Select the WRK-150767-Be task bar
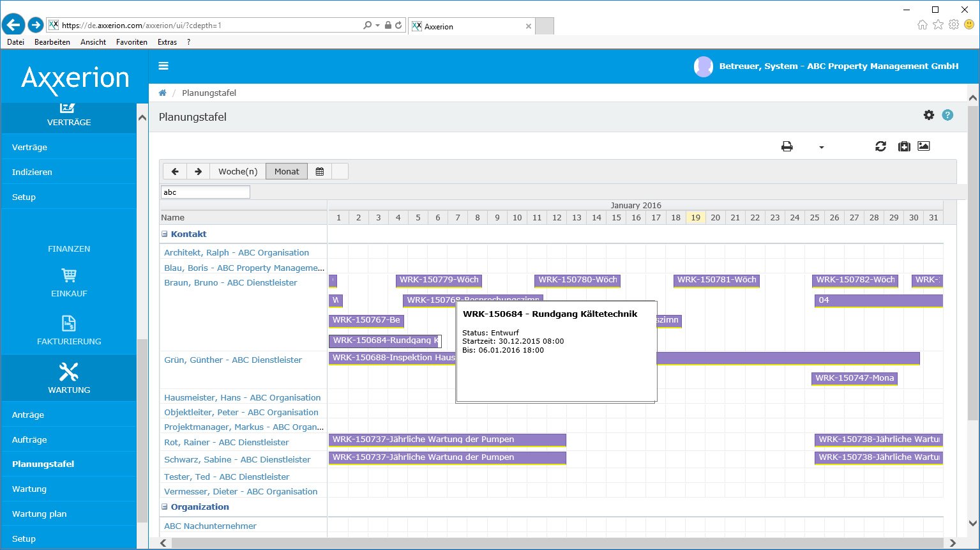980x550 pixels. pos(366,321)
